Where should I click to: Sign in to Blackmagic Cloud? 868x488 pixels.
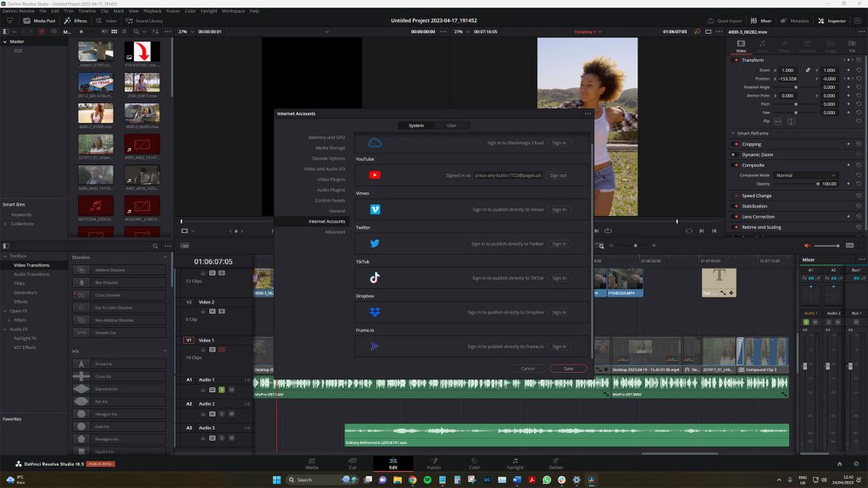pyautogui.click(x=559, y=142)
